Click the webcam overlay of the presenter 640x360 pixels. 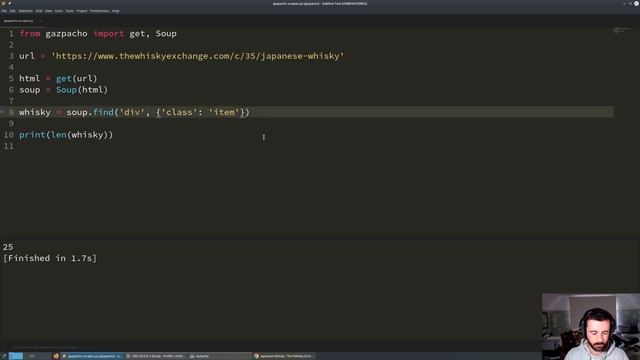click(x=591, y=327)
